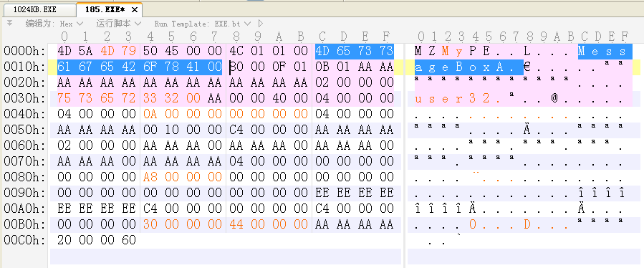The width and height of the screenshot is (644, 268).
Task: Select byte 60 in row 00C0h
Action: (129, 240)
